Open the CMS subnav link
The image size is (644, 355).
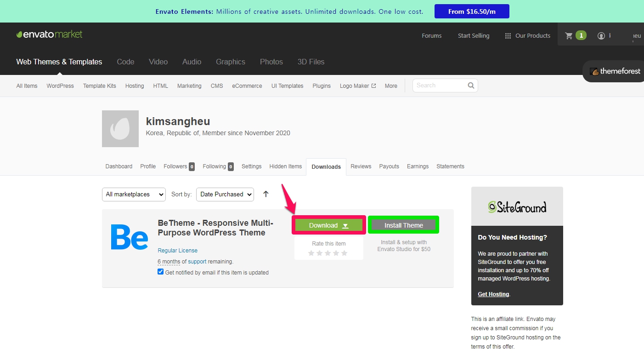tap(217, 86)
